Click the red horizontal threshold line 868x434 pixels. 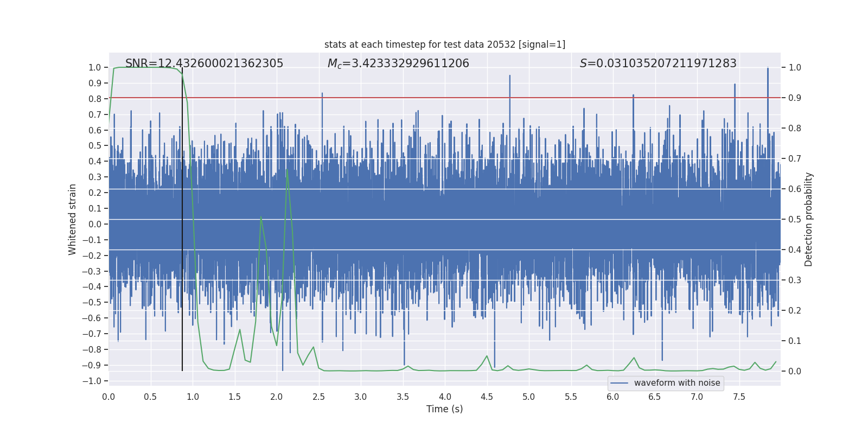click(488, 98)
